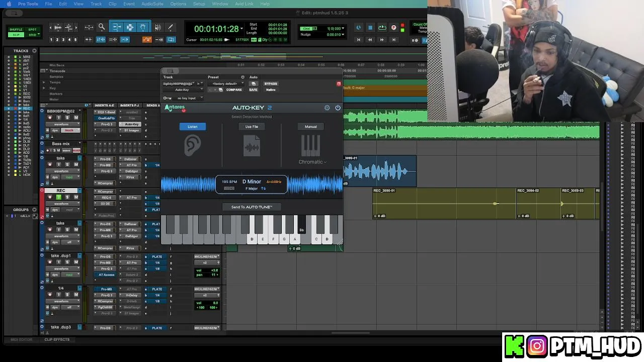Open Auto-Key settings gear

[x=327, y=108]
